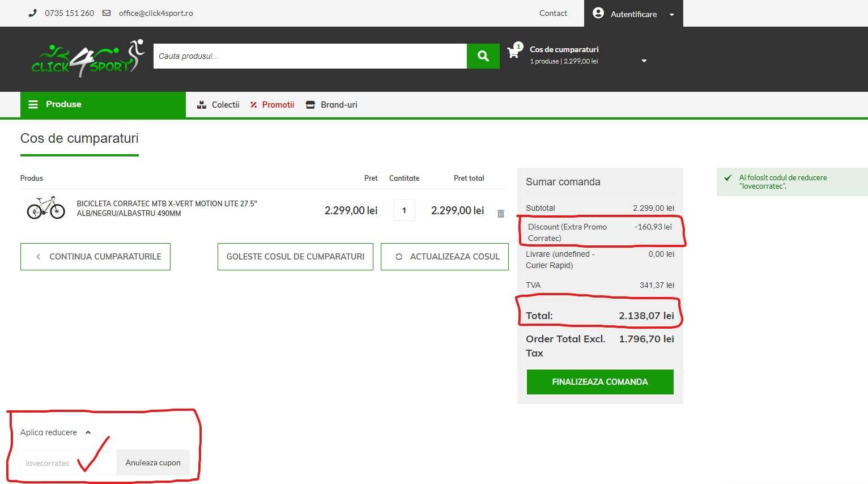Click the user account avatar icon
The image size is (868, 484).
pyautogui.click(x=598, y=13)
